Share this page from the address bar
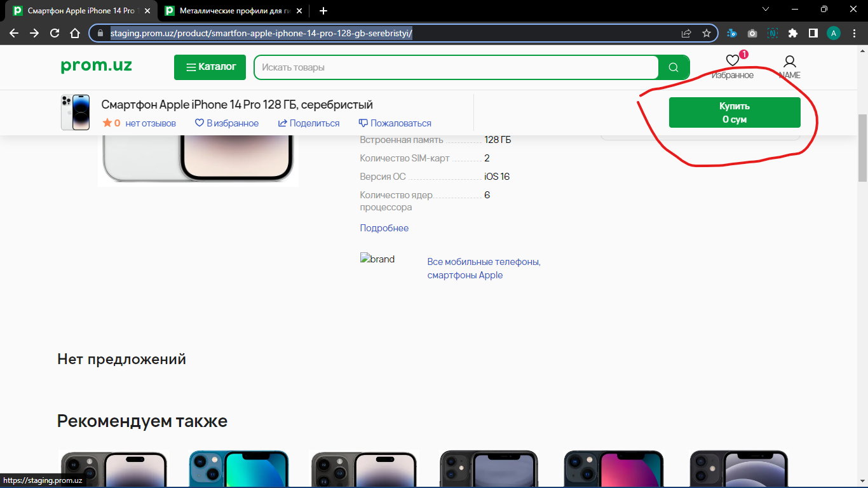The height and width of the screenshot is (488, 868). point(686,33)
